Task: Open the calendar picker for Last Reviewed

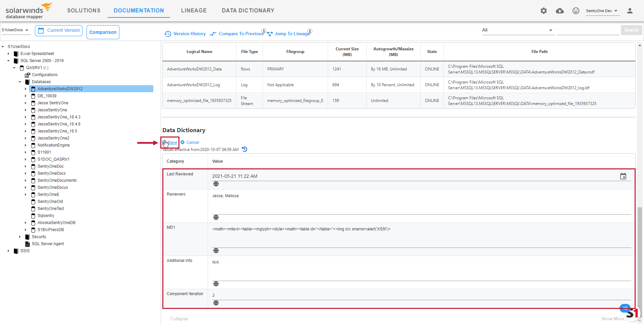Action: tap(623, 176)
